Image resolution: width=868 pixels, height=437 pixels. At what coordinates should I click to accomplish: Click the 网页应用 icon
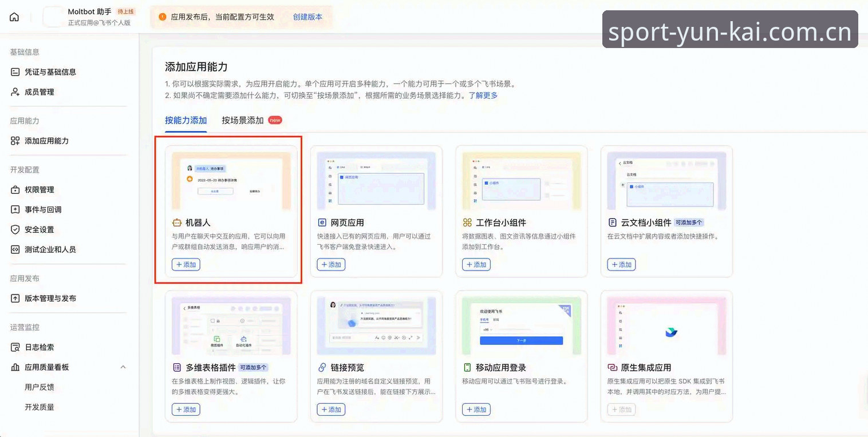click(x=322, y=223)
